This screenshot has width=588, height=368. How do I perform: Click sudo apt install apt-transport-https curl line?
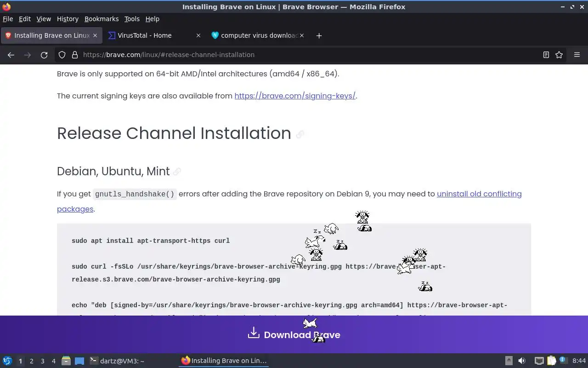click(151, 241)
